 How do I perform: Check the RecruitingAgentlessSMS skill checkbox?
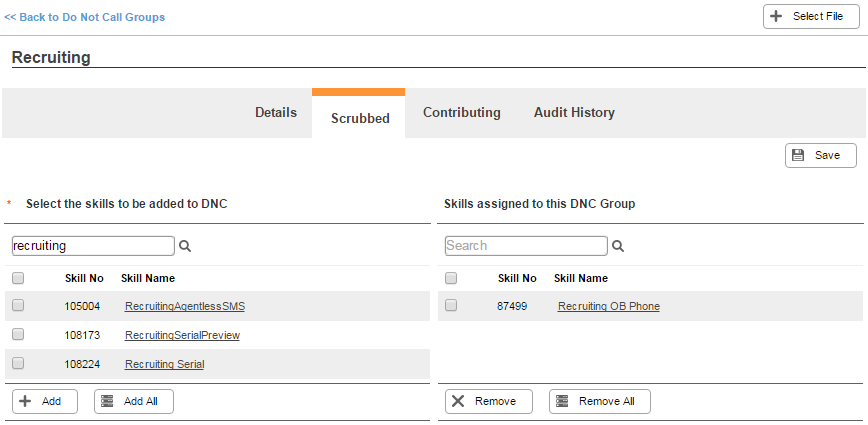(18, 305)
